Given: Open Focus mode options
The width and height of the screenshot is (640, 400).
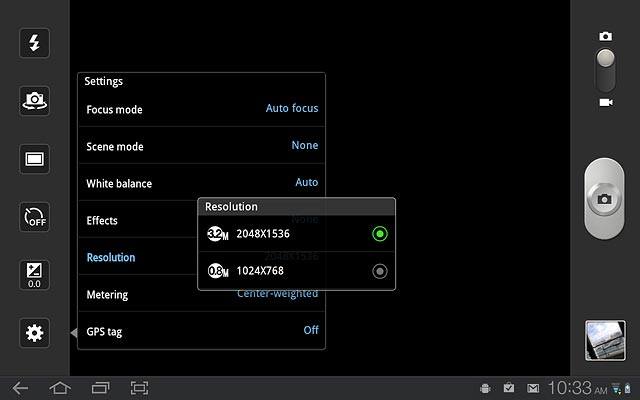Looking at the screenshot, I should (x=201, y=109).
